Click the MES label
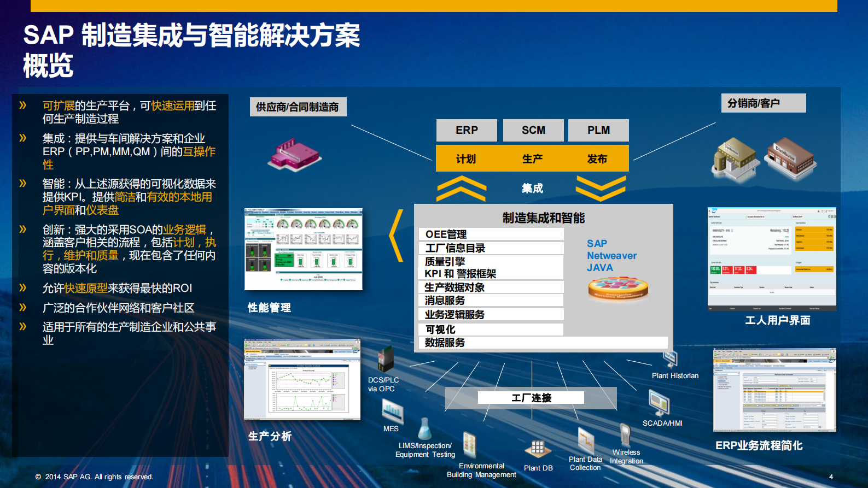868x488 pixels. coord(391,428)
